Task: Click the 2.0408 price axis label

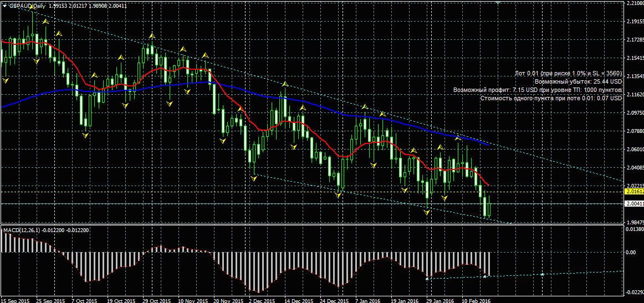Action: [x=635, y=167]
